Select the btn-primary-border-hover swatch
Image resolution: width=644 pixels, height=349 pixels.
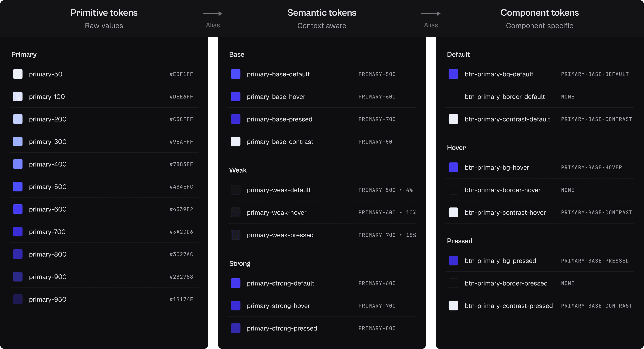(x=453, y=190)
